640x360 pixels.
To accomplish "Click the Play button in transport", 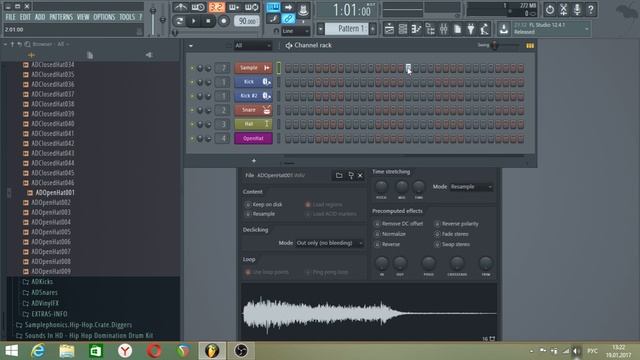I will (x=193, y=20).
